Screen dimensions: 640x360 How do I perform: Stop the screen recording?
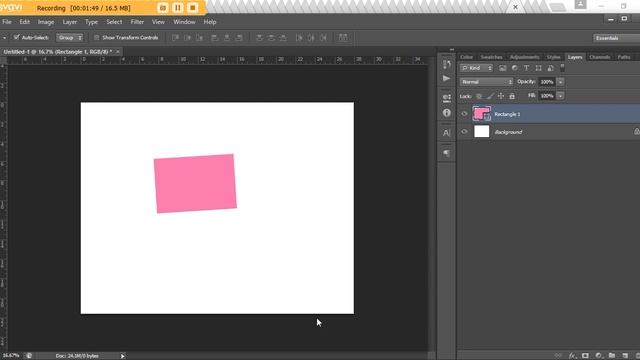click(x=193, y=8)
